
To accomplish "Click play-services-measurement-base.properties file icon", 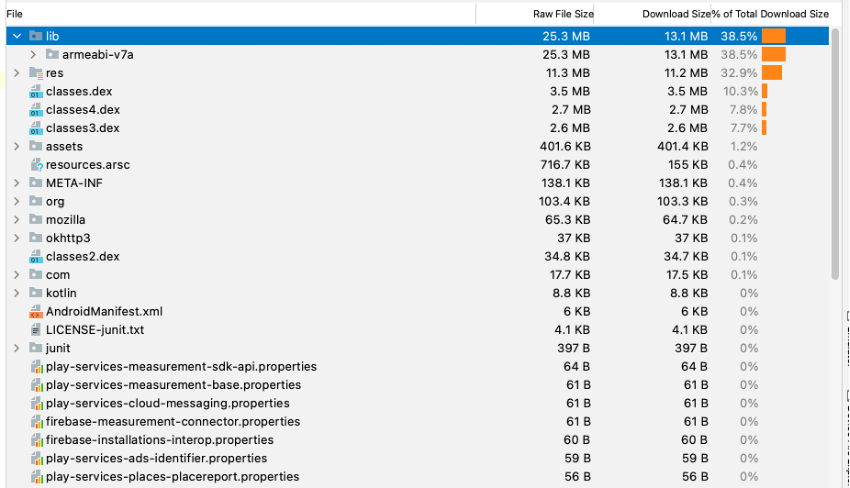I will [x=36, y=385].
